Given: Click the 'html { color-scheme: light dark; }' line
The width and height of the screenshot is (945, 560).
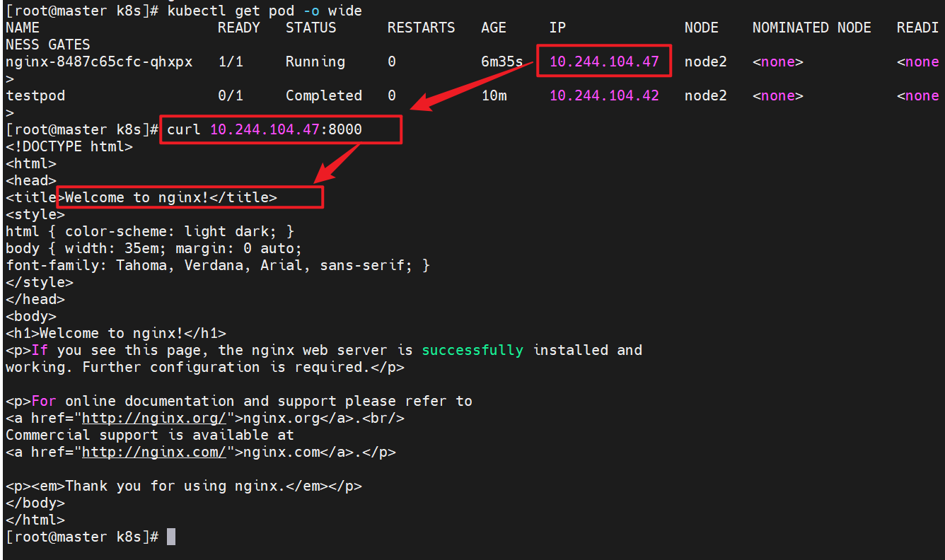Looking at the screenshot, I should [x=150, y=231].
